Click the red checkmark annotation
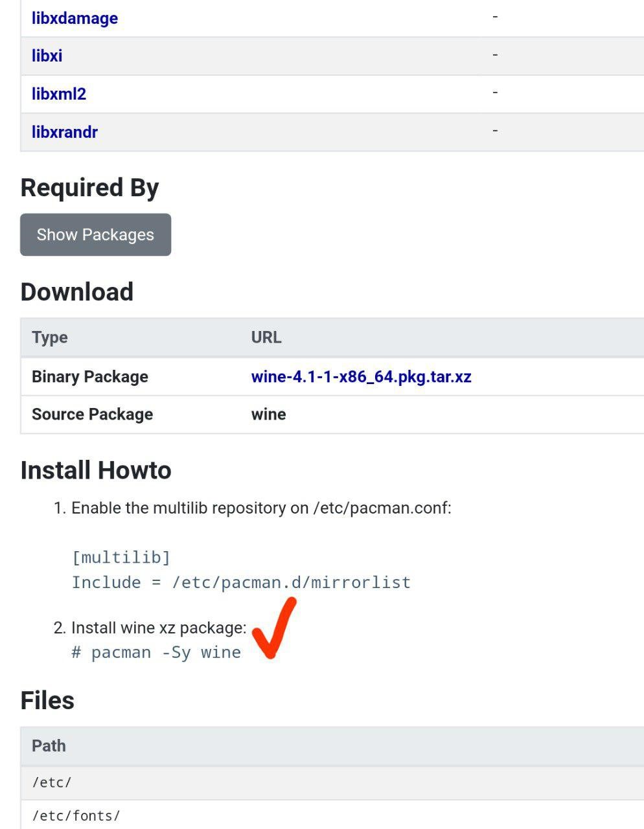Image resolution: width=644 pixels, height=829 pixels. (x=273, y=630)
